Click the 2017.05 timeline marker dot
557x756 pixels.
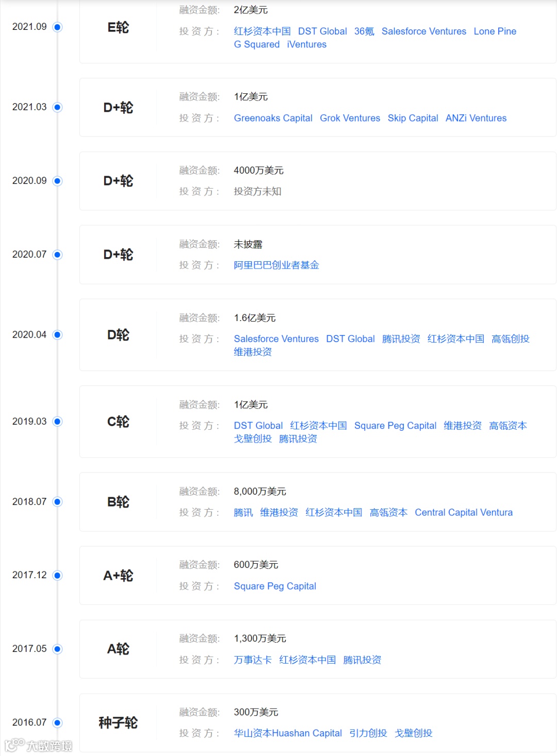pos(58,649)
